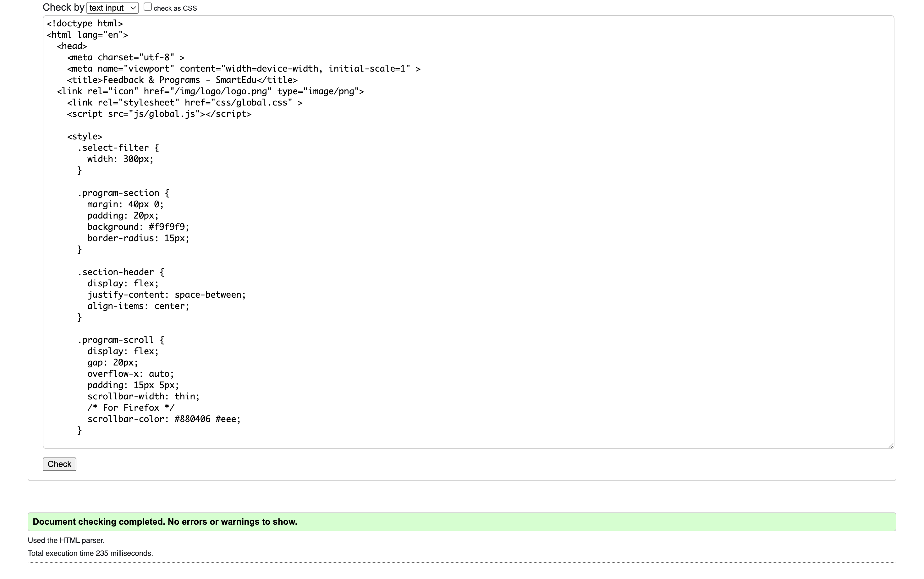Click the 'scrollbar-color: #880406 #eee;' line
The height and width of the screenshot is (579, 924).
[x=164, y=419]
